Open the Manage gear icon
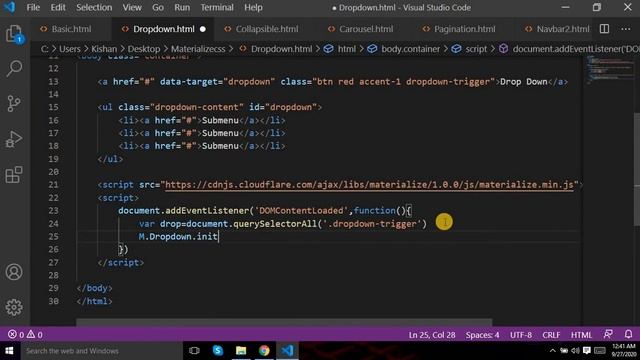Image resolution: width=640 pixels, height=360 pixels. [x=14, y=307]
